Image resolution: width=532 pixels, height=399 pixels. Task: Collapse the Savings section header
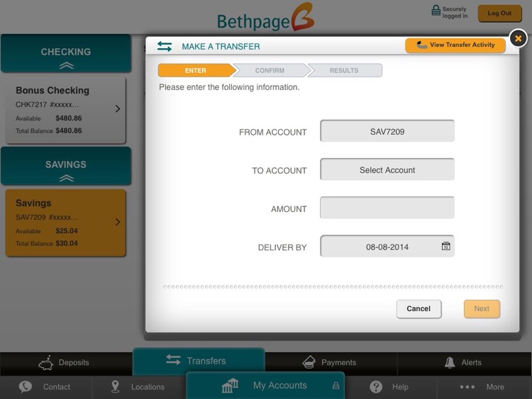(66, 167)
